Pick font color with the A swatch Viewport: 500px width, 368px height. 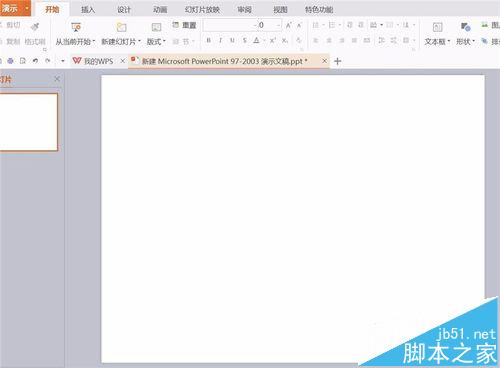pyautogui.click(x=256, y=40)
